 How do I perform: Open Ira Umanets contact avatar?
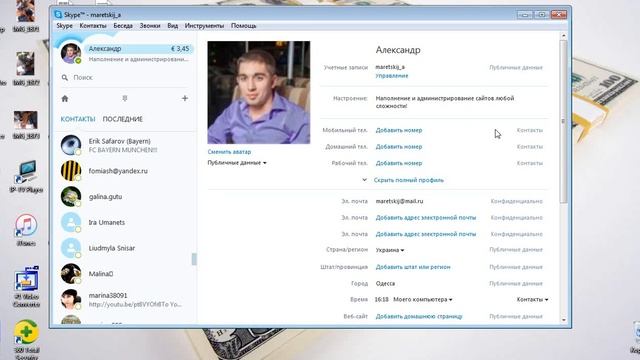[x=71, y=222]
